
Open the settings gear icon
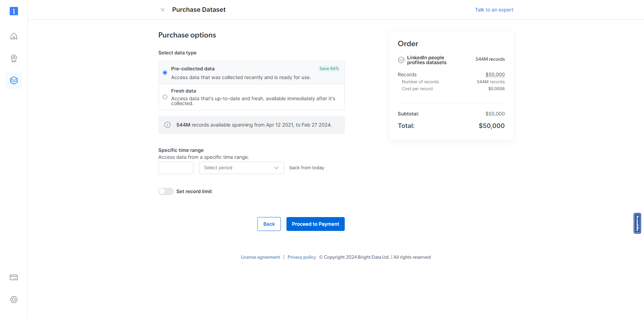click(x=14, y=300)
